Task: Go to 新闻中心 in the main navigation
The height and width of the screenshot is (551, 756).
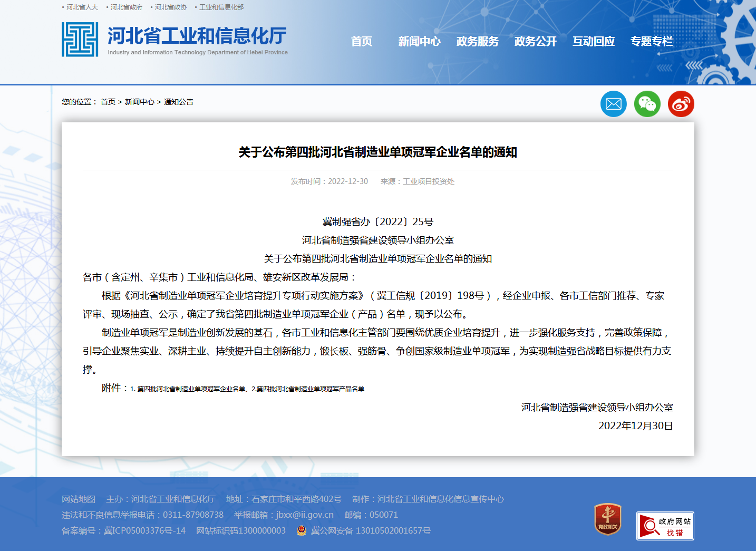Action: pos(419,42)
